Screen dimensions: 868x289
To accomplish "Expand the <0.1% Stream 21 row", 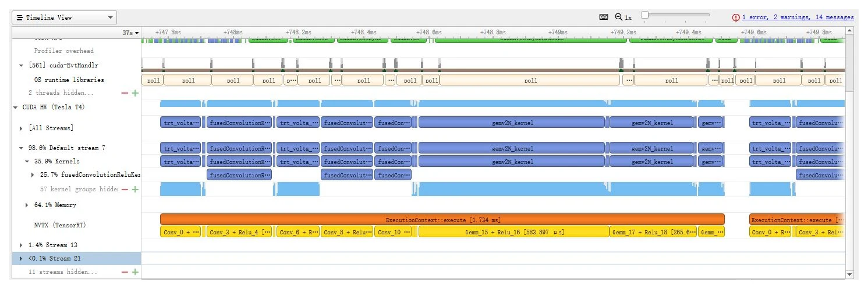I will pyautogui.click(x=22, y=258).
